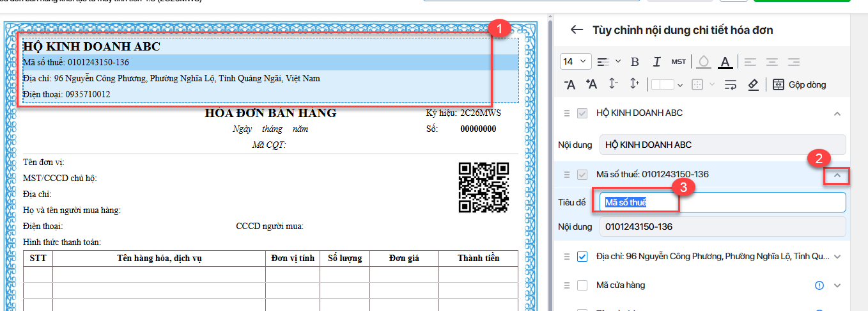Collapse the HỘ KINH DOANH ABC section
The image size is (868, 311).
tap(837, 113)
